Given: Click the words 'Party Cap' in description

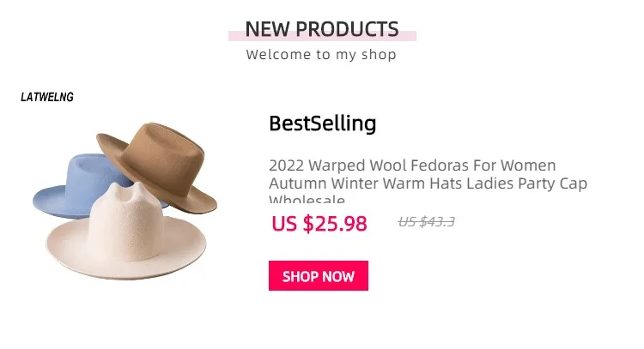Looking at the screenshot, I should [552, 184].
